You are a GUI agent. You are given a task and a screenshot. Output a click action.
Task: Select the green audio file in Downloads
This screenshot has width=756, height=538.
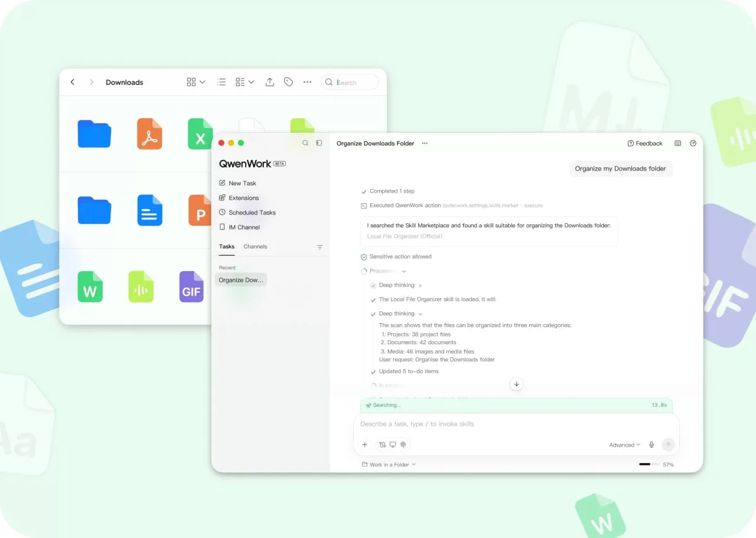tap(141, 286)
